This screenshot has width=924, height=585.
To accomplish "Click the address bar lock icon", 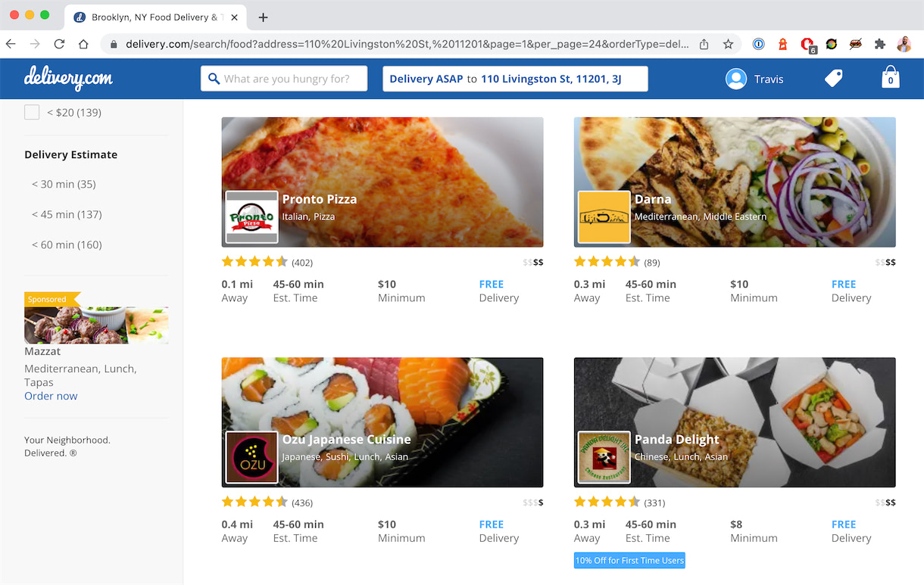I will point(114,44).
